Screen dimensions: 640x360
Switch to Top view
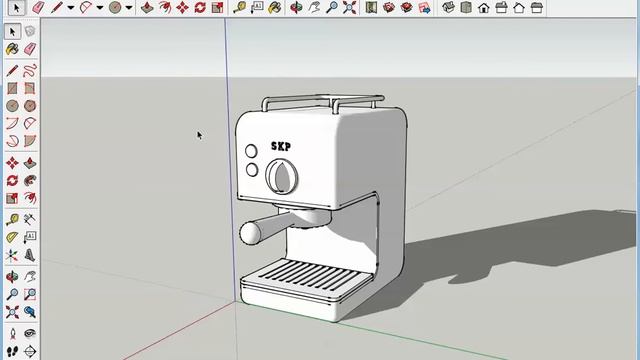pyautogui.click(x=466, y=7)
